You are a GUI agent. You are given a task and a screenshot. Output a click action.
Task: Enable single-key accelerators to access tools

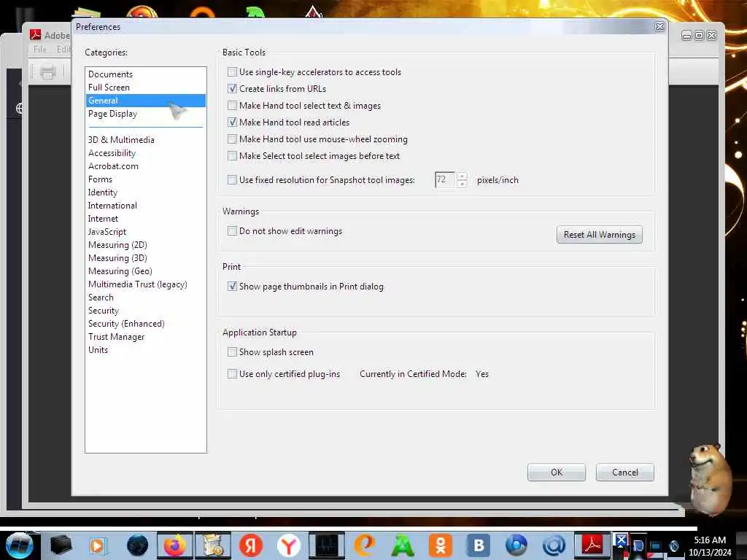pyautogui.click(x=232, y=72)
